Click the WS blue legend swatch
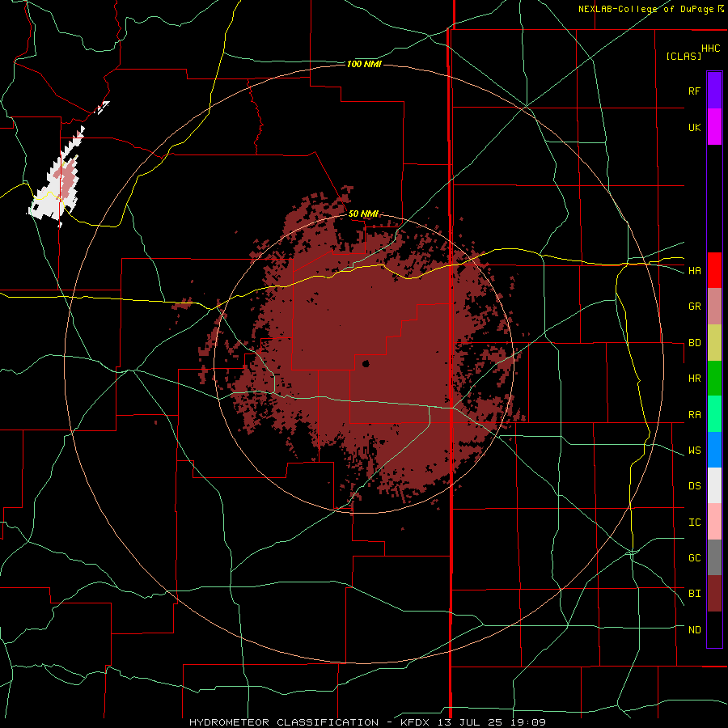Viewport: 728px width, 728px height. (x=714, y=450)
